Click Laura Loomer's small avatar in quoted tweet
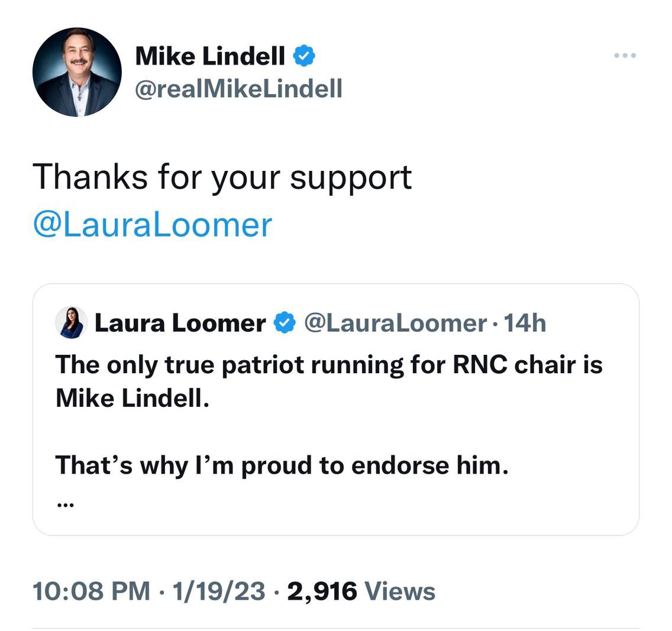Viewport: 672px width, 631px height. [72, 323]
